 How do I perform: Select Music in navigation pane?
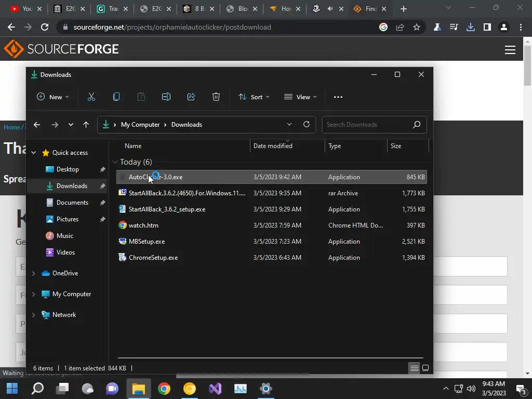[x=64, y=236]
